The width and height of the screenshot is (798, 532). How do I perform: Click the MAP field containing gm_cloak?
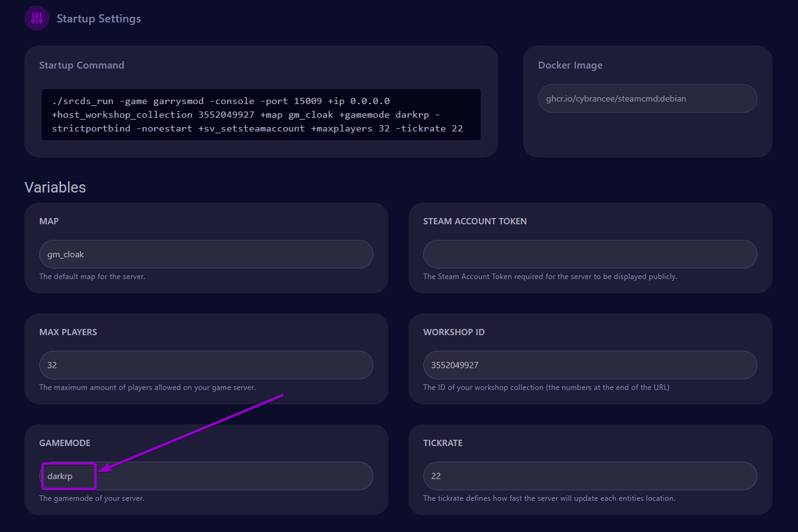coord(206,254)
